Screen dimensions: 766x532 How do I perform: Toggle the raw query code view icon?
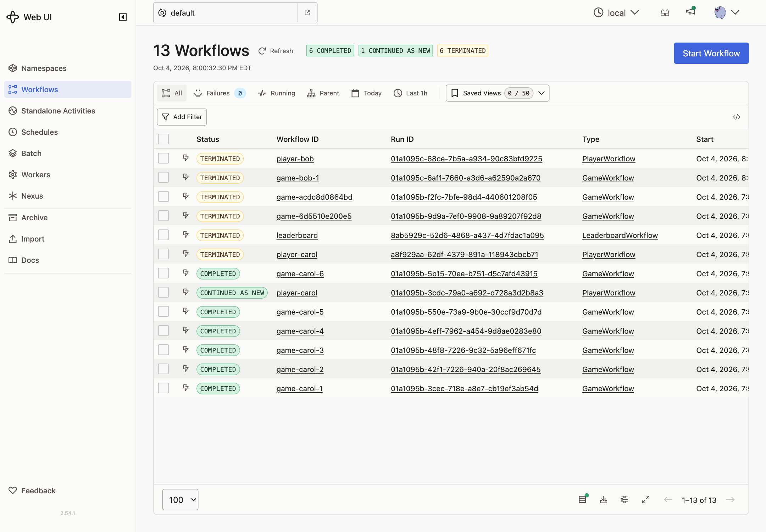[x=737, y=117]
